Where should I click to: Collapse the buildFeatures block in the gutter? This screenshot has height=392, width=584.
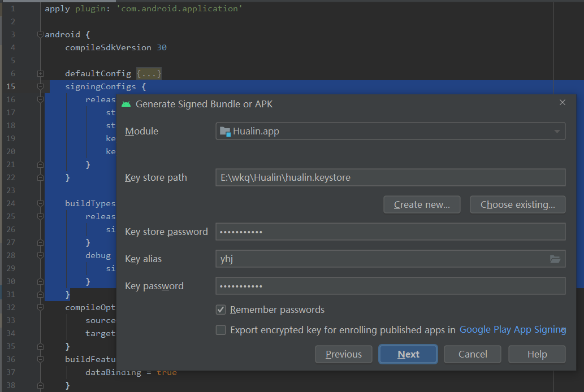click(x=40, y=359)
